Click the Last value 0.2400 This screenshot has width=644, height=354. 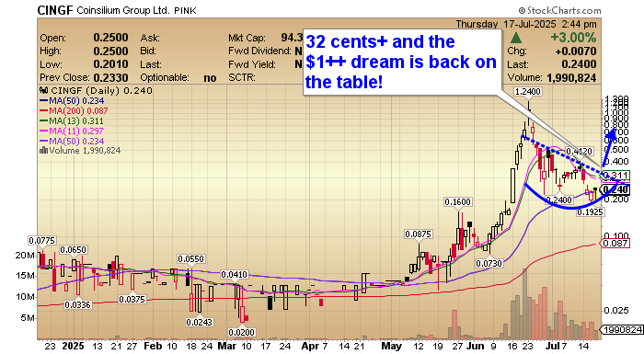tap(579, 64)
